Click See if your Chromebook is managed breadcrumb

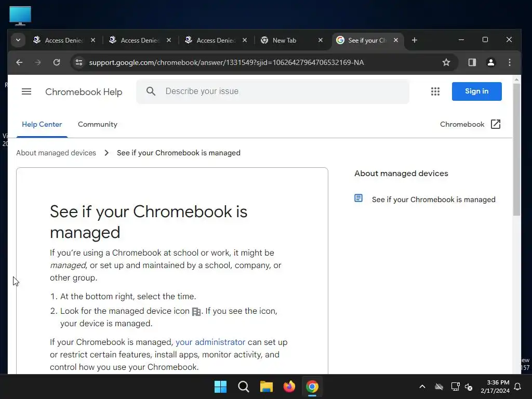point(179,153)
